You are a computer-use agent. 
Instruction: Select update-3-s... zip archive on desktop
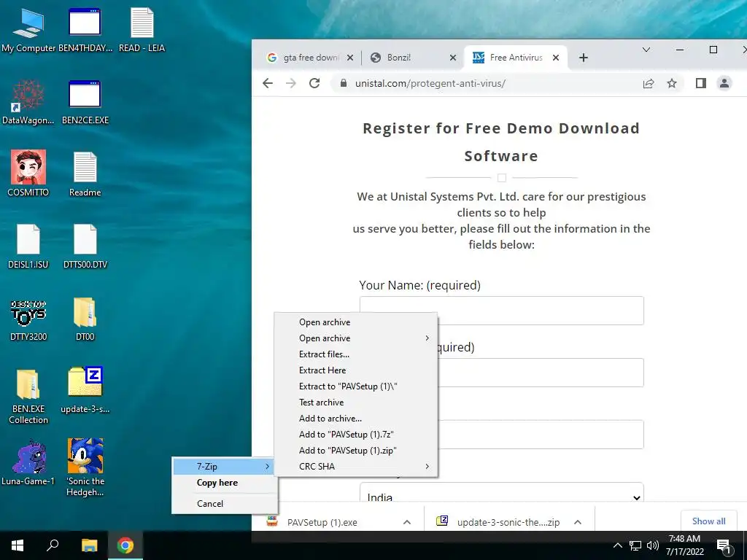pyautogui.click(x=85, y=391)
